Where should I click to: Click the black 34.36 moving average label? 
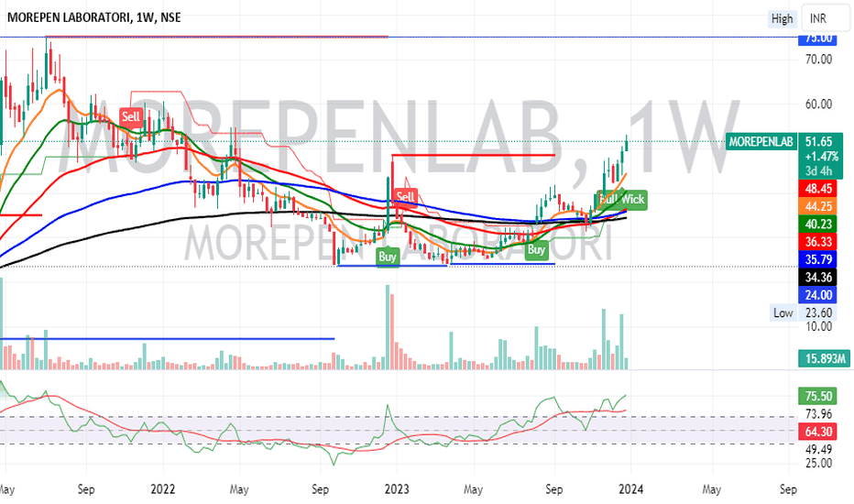point(818,278)
